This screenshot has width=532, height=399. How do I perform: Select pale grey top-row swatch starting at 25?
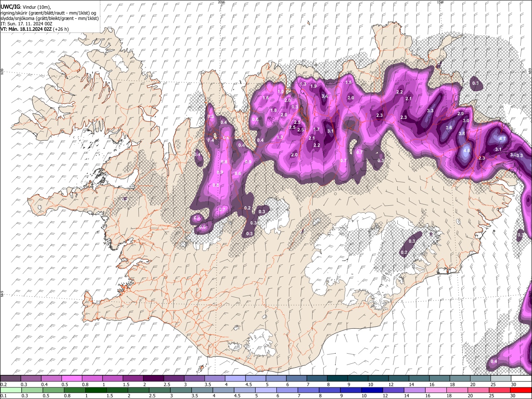pos(501,379)
